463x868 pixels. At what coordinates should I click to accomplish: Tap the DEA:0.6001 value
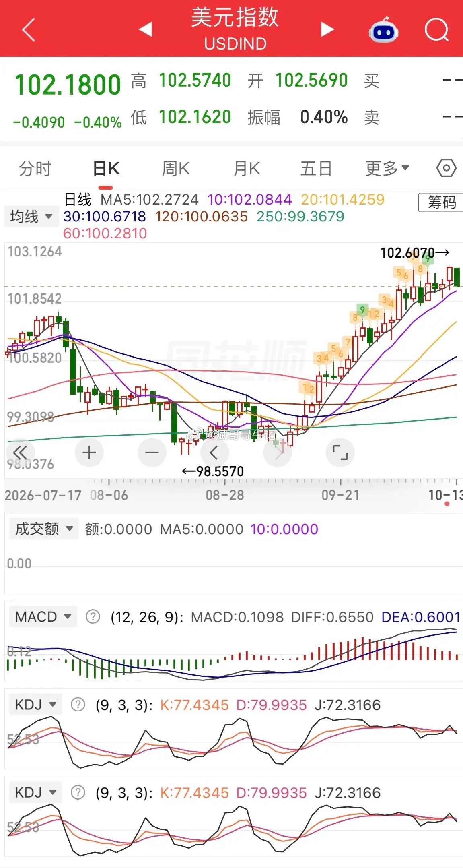click(x=421, y=617)
